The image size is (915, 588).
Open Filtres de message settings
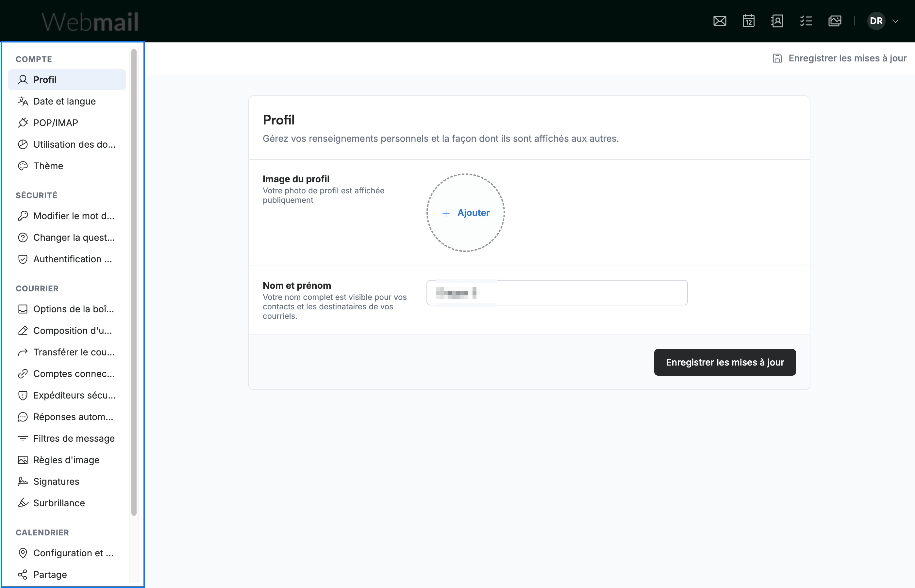tap(67, 438)
